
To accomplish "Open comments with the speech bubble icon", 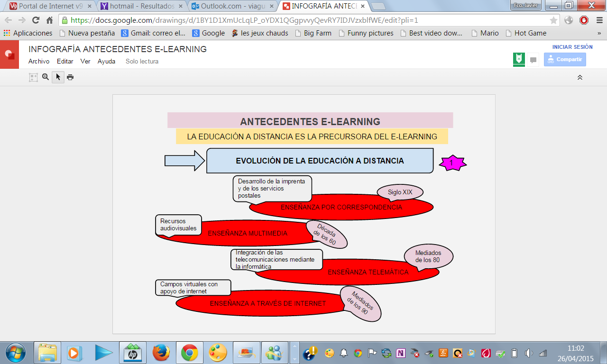I will click(x=533, y=59).
